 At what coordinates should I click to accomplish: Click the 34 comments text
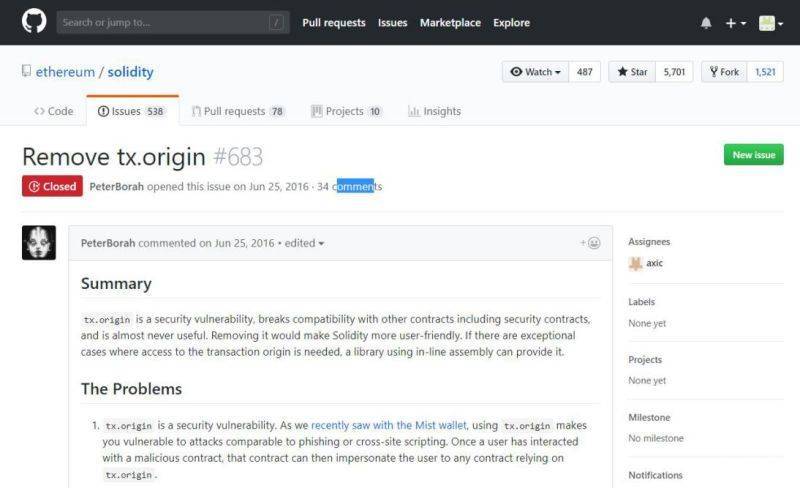point(349,186)
